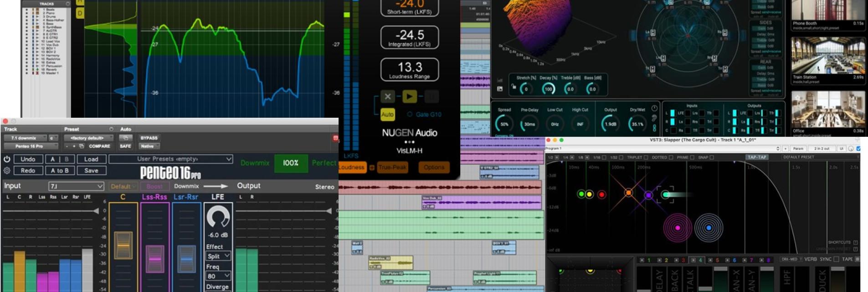The image size is (868, 292).
Task: Adjust the Decay knob at 100
Action: coord(548,89)
